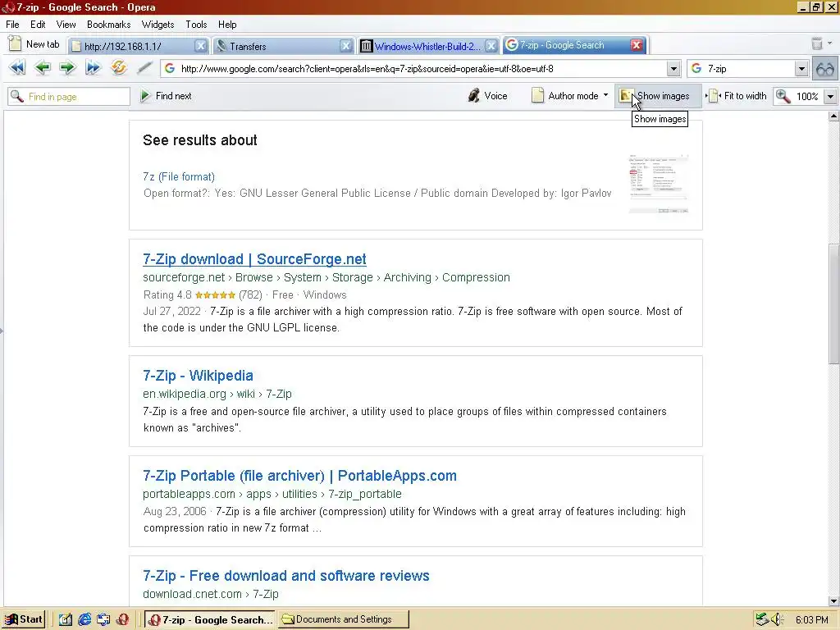Go back with the green Back arrow

pos(43,68)
